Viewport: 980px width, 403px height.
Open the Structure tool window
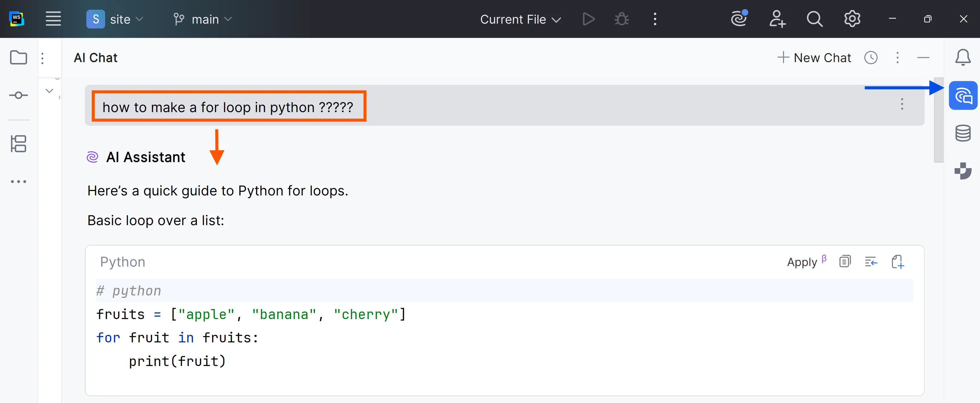(x=18, y=143)
